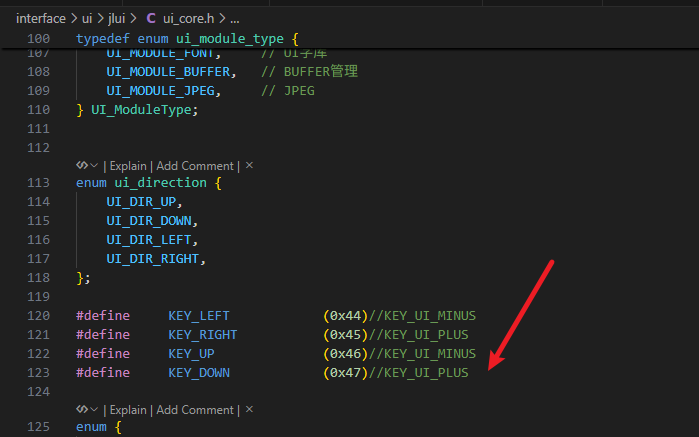The image size is (699, 437).
Task: Click the //KEY_UI_MINUS comment on line 120
Action: click(422, 316)
